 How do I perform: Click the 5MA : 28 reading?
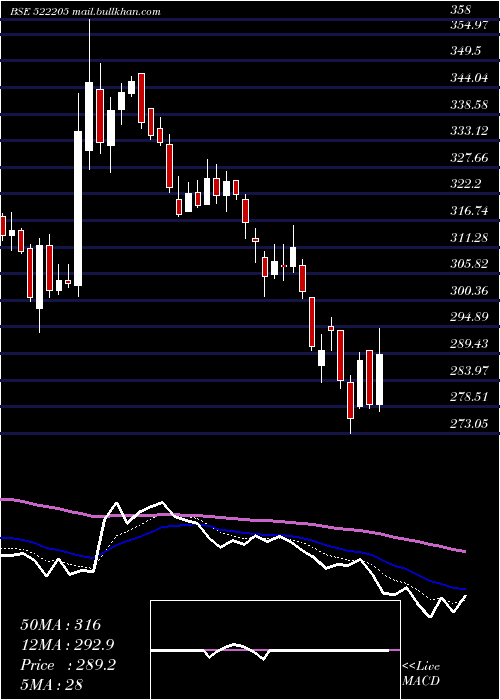[52, 685]
